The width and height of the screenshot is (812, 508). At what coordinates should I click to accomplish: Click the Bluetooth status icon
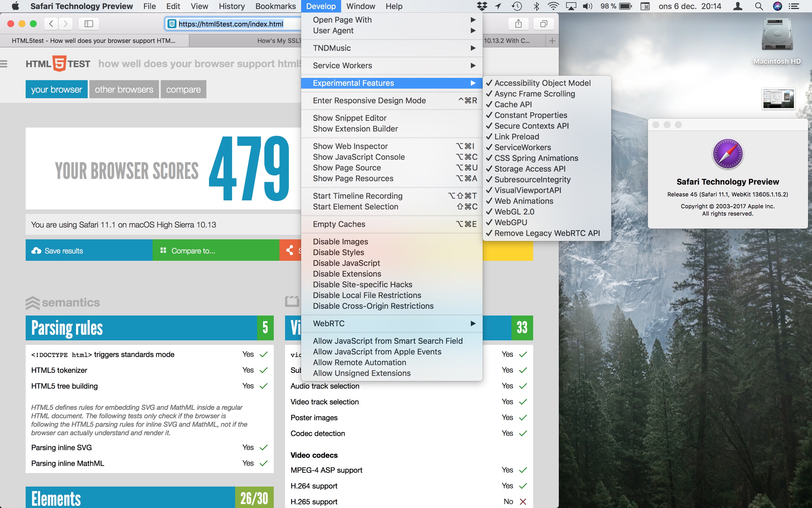point(536,6)
